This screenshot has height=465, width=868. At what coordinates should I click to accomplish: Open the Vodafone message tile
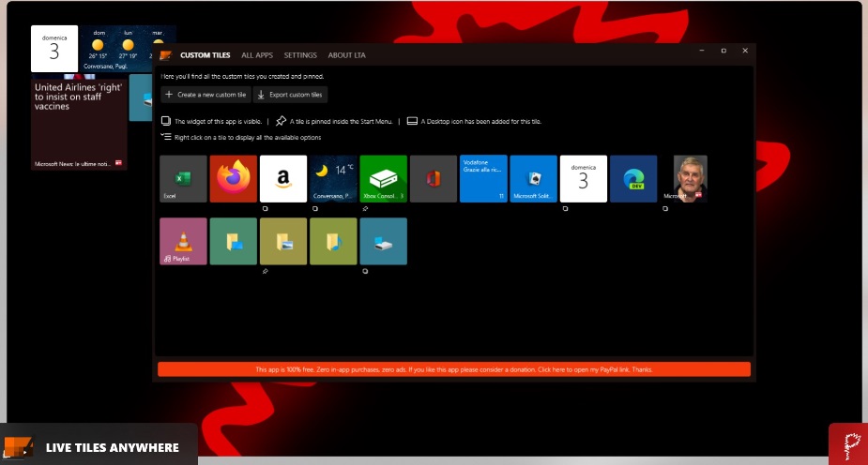coord(483,178)
